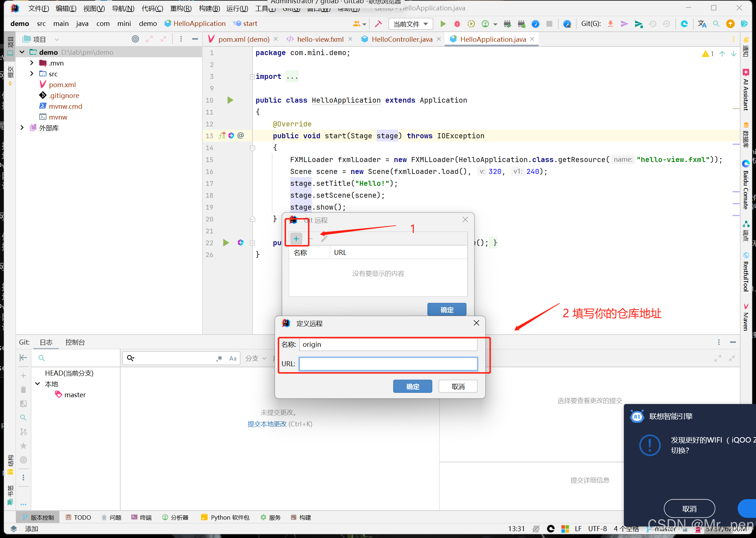
Task: Click the plus icon in Git remotes dialog
Action: (x=296, y=239)
